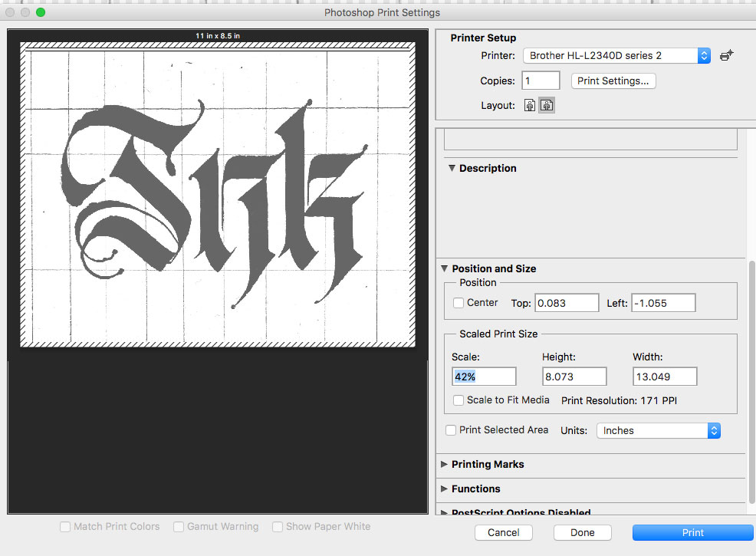Collapse the Position and Size section

[444, 268]
